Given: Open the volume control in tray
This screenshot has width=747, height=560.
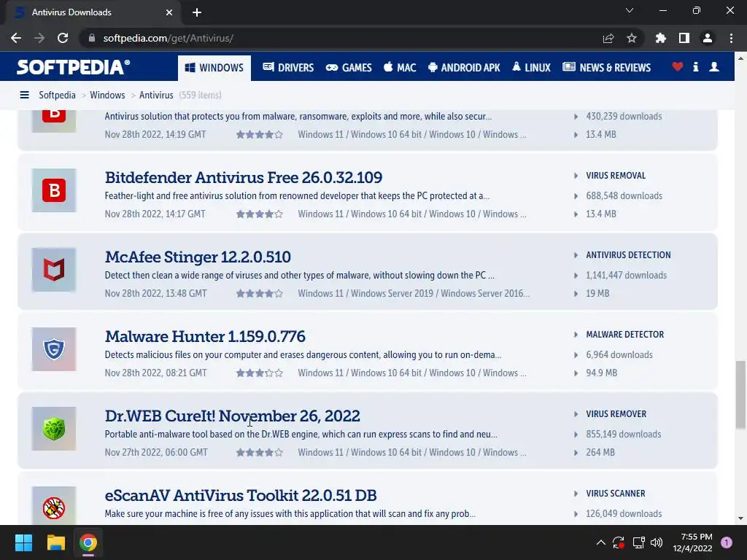Looking at the screenshot, I should (657, 542).
